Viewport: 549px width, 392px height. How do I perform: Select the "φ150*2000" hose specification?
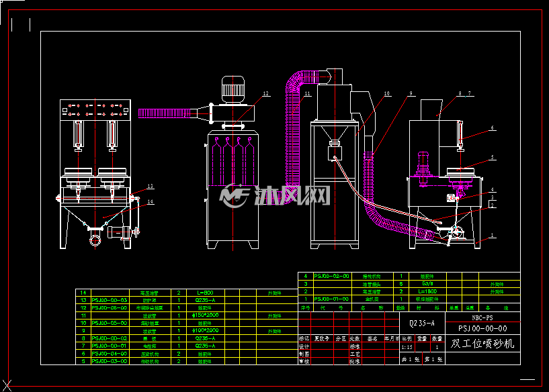click(x=205, y=315)
